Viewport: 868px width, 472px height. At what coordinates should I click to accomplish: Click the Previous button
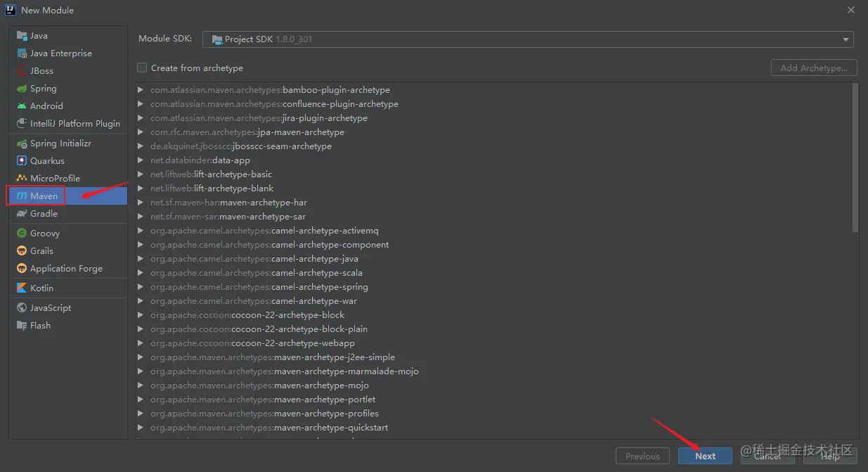click(x=642, y=455)
